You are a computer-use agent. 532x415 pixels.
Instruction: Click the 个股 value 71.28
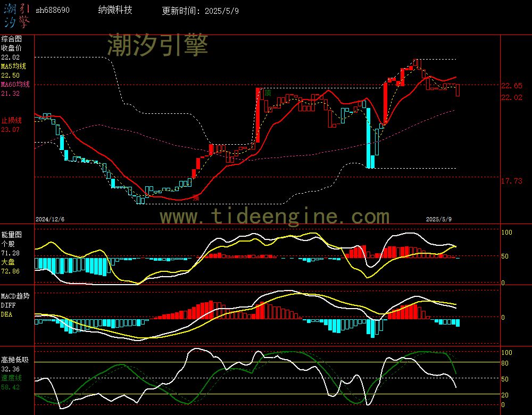pos(11,253)
